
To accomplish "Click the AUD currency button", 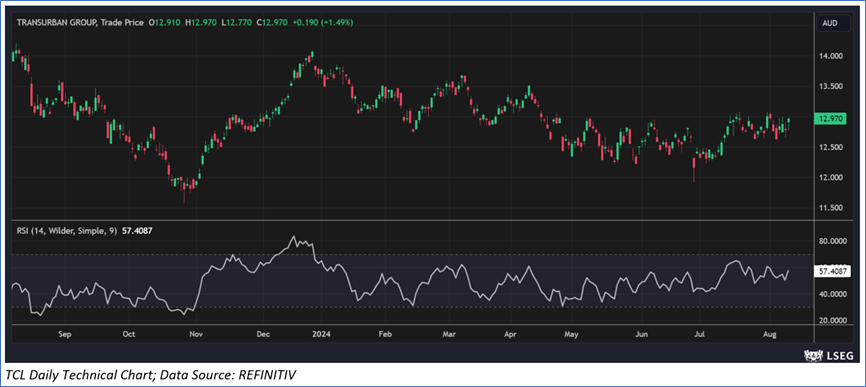I will click(x=833, y=23).
